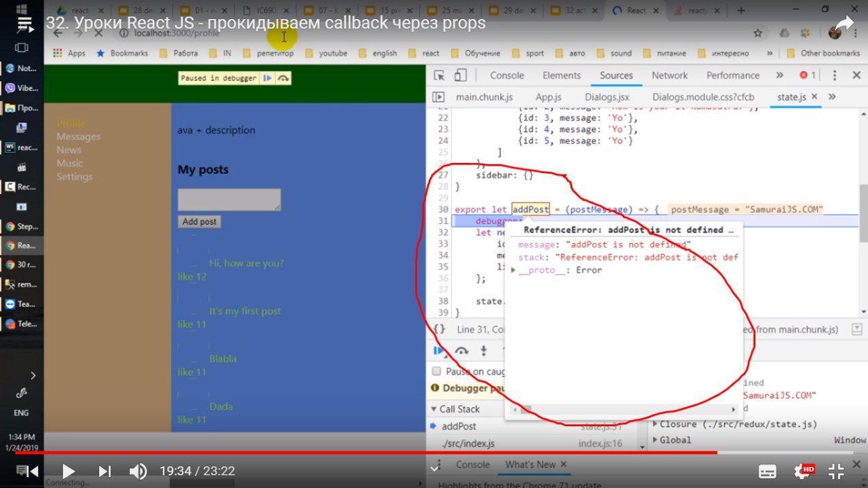Open the Music link in sidebar

point(70,163)
